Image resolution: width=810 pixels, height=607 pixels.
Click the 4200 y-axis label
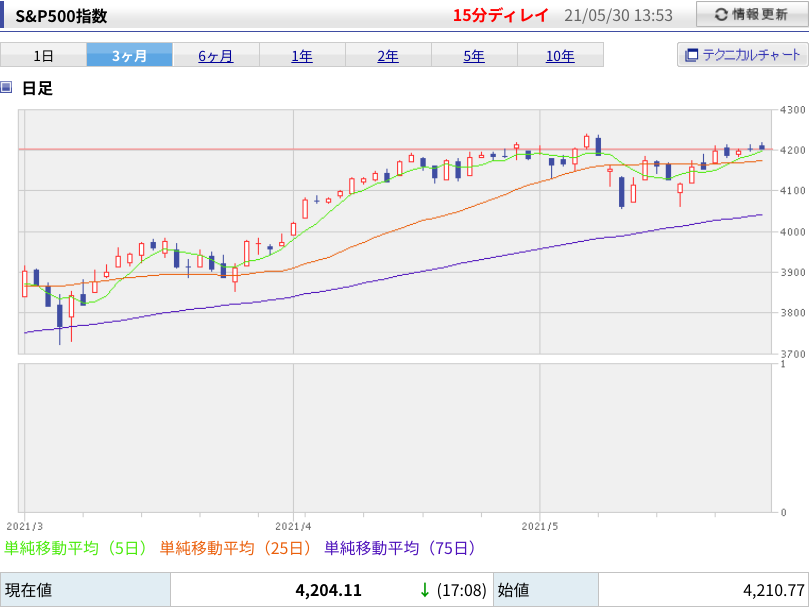[x=792, y=150]
